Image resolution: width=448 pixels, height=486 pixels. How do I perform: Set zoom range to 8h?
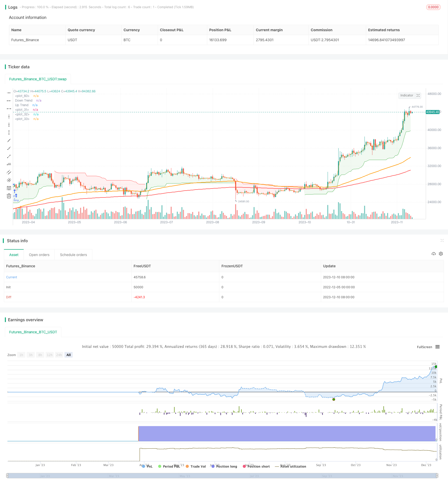pos(40,355)
